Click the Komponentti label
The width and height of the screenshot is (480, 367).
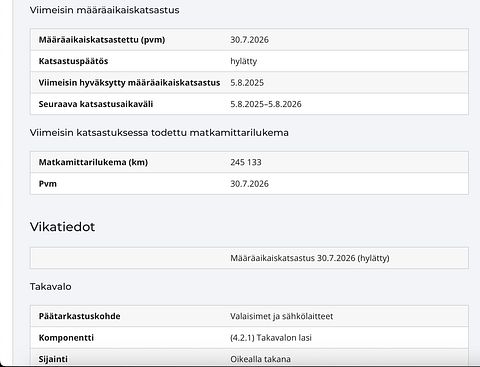[66, 338]
